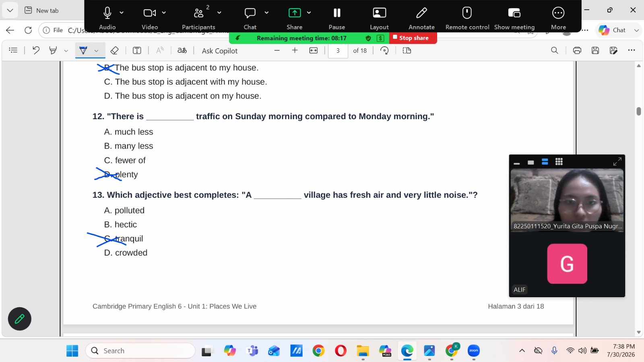Open the Copilot Chat button in Edge
The height and width of the screenshot is (362, 644).
(612, 30)
